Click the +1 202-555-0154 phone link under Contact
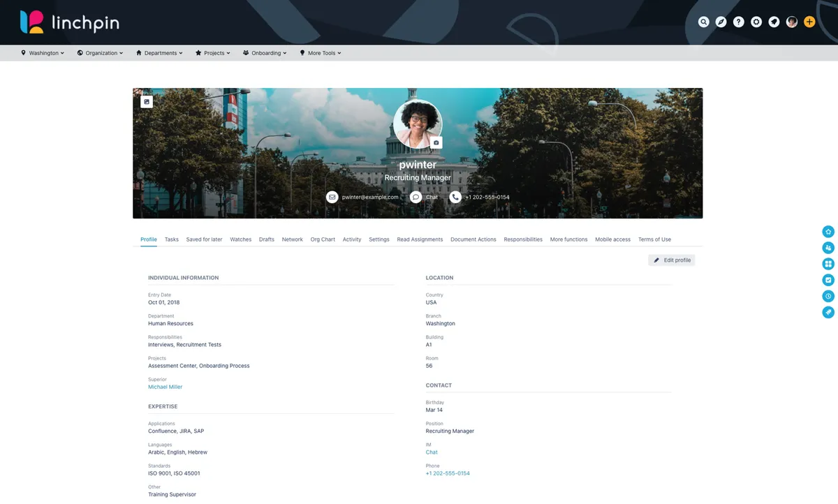 pos(448,473)
